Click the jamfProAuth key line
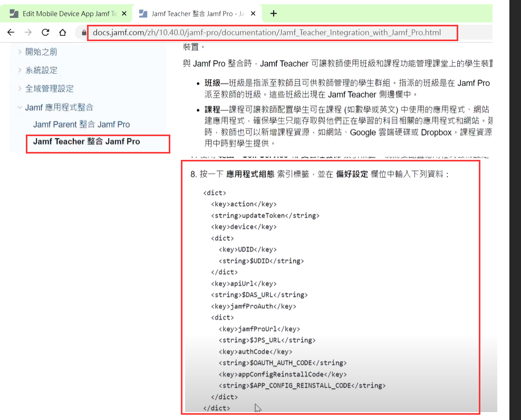Image resolution: width=521 pixels, height=420 pixels. [x=254, y=306]
